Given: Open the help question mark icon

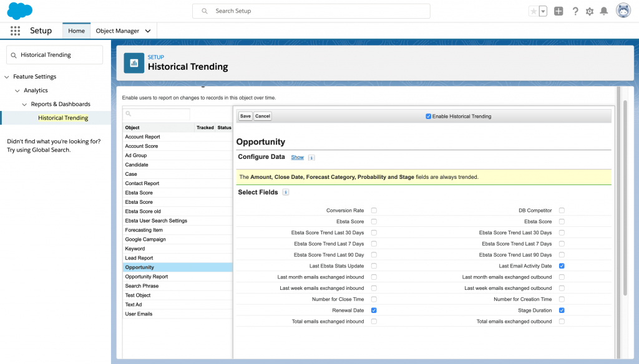Looking at the screenshot, I should pyautogui.click(x=575, y=11).
